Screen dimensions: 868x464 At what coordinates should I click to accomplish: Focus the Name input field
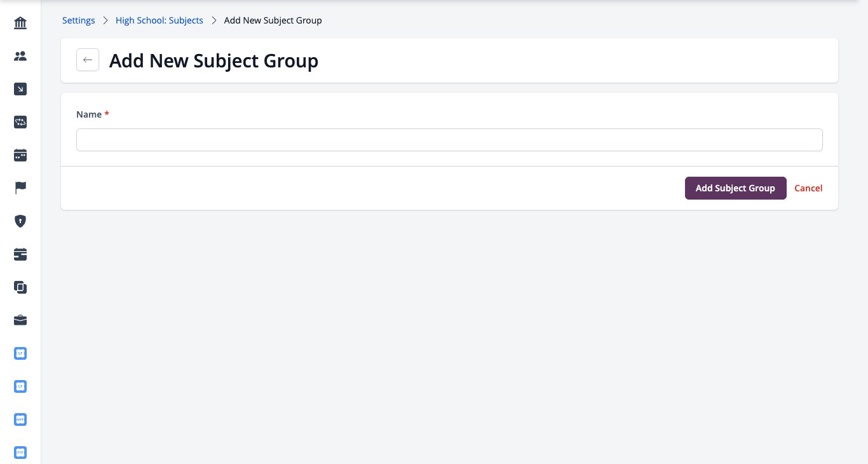[x=449, y=140]
